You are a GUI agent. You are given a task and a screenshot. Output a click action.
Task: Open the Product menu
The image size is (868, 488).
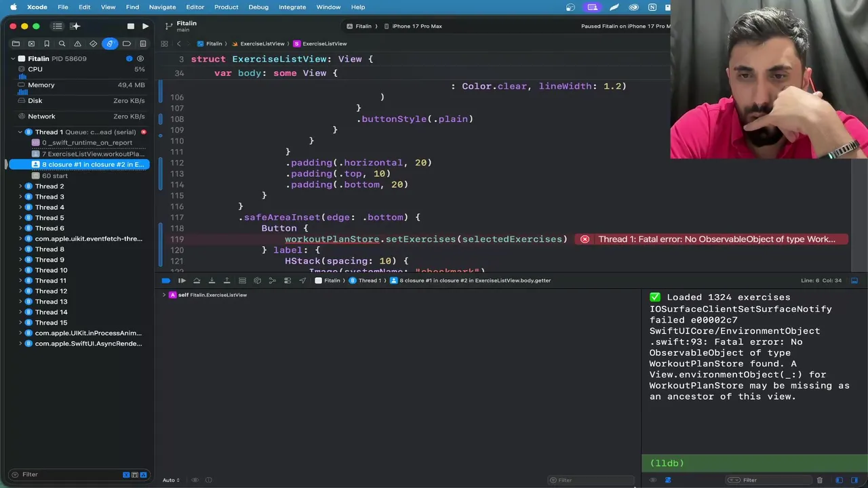[226, 7]
